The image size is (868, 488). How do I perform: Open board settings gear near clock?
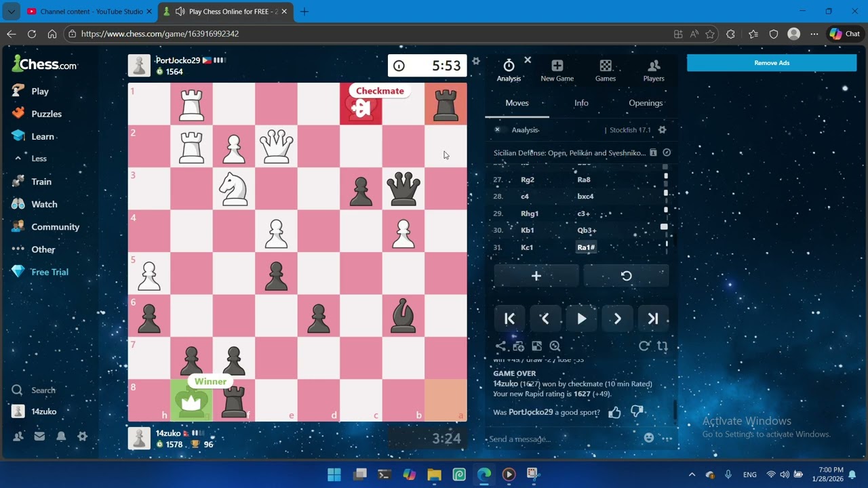tap(476, 61)
